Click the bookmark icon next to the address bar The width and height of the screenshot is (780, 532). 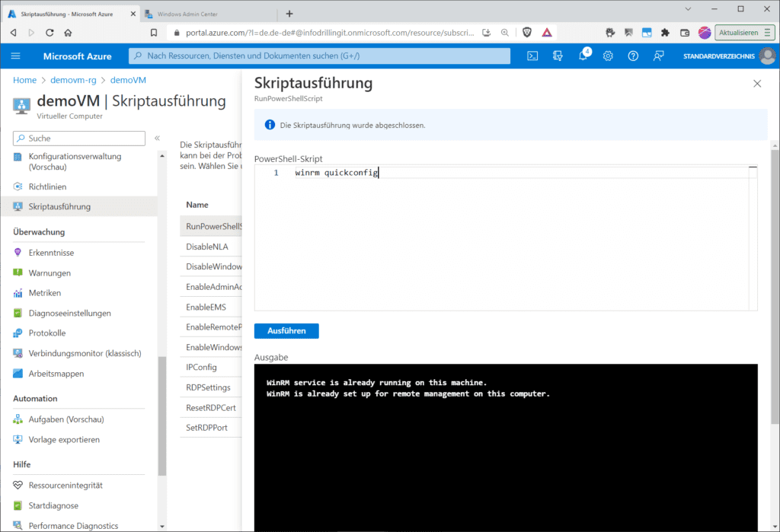click(x=154, y=33)
